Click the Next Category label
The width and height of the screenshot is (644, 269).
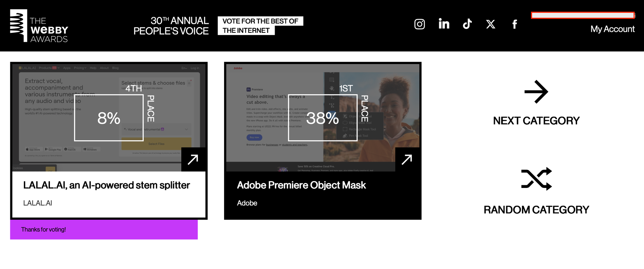[x=536, y=121]
